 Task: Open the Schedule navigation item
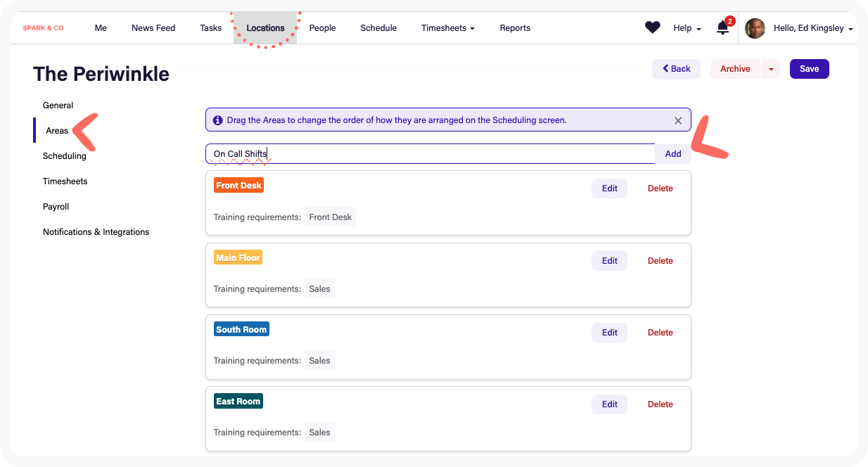[x=378, y=28]
